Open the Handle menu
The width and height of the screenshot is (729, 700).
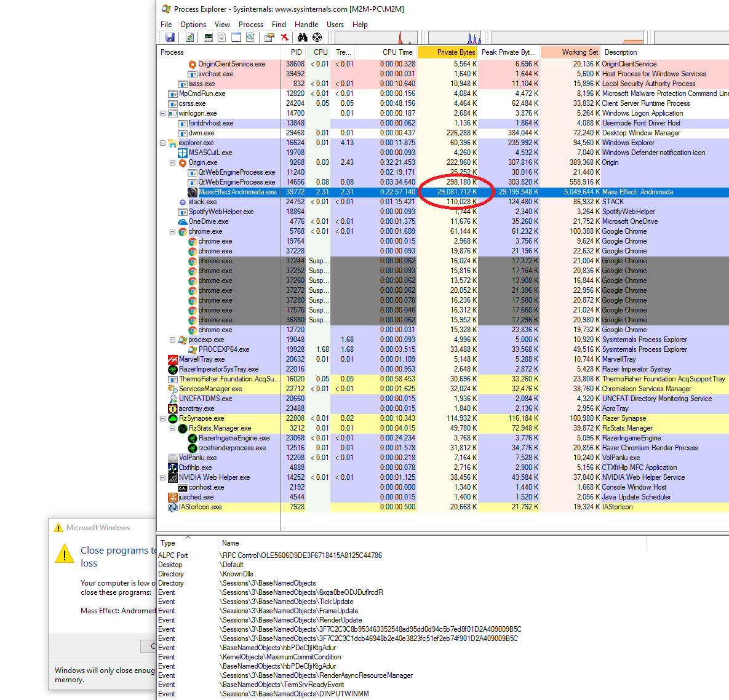pyautogui.click(x=306, y=25)
